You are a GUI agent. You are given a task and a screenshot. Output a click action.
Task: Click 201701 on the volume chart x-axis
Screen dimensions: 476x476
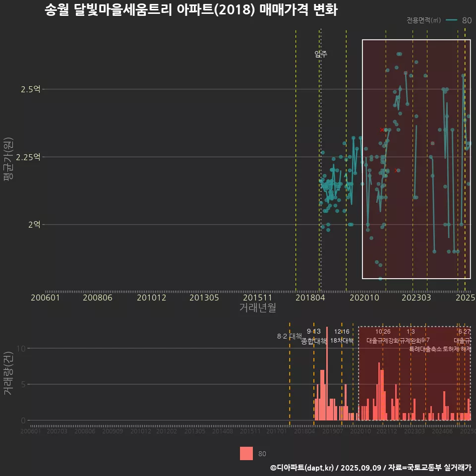[276, 431]
